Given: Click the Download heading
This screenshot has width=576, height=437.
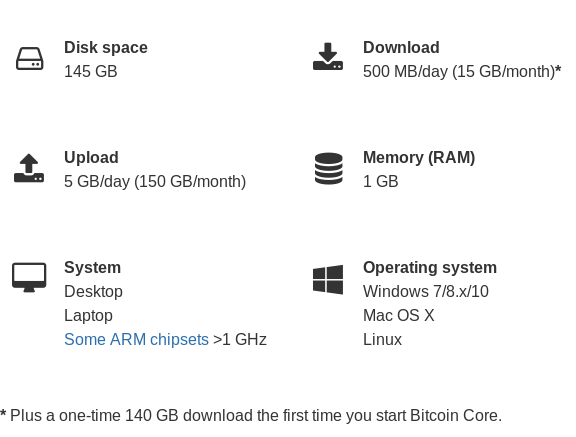Looking at the screenshot, I should click(401, 48).
